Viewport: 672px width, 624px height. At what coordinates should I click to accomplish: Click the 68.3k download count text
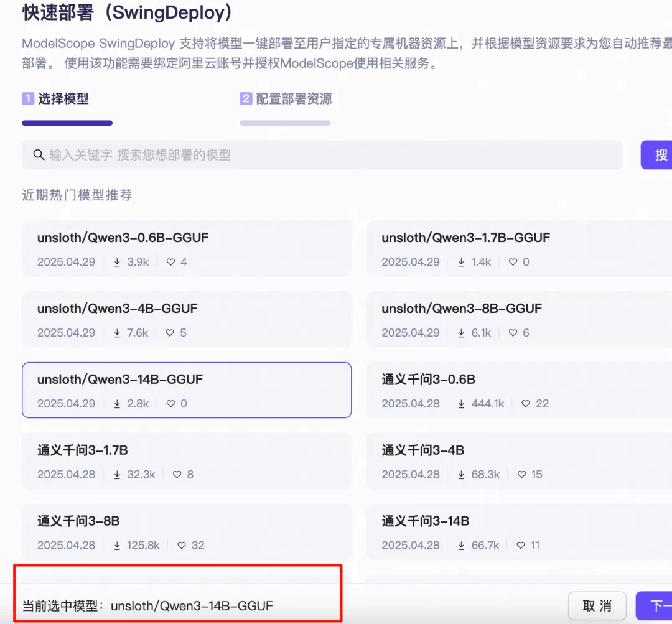click(485, 475)
